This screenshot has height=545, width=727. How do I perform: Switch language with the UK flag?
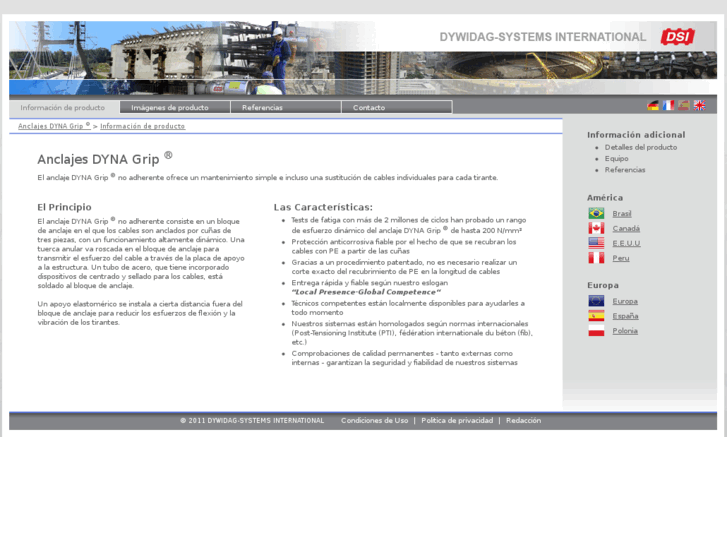(699, 106)
